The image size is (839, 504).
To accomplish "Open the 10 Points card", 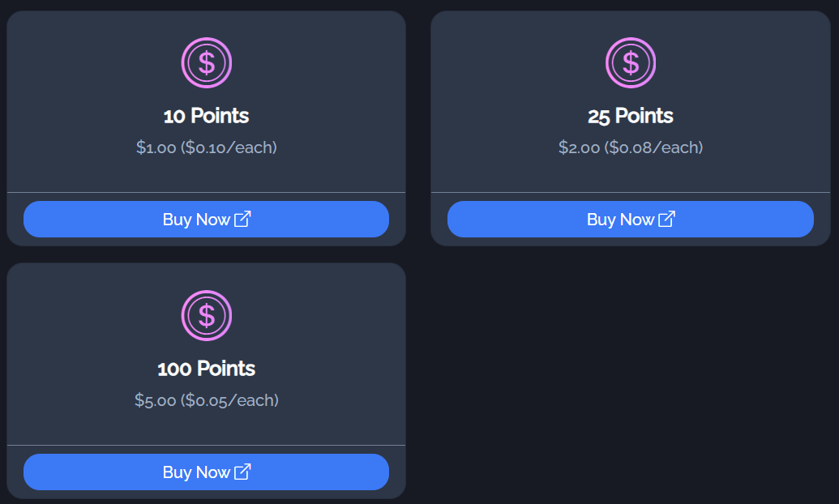I will [x=206, y=128].
